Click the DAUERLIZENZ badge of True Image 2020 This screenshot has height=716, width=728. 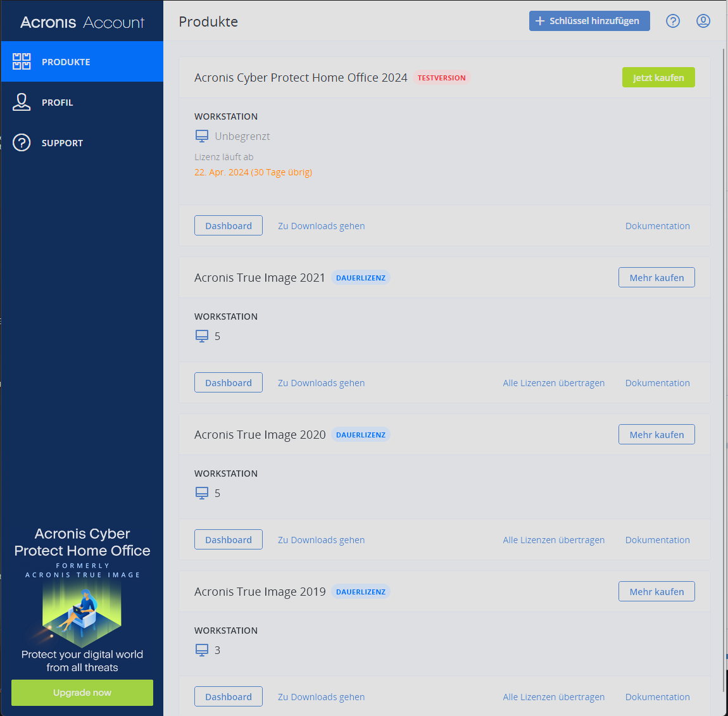tap(361, 435)
